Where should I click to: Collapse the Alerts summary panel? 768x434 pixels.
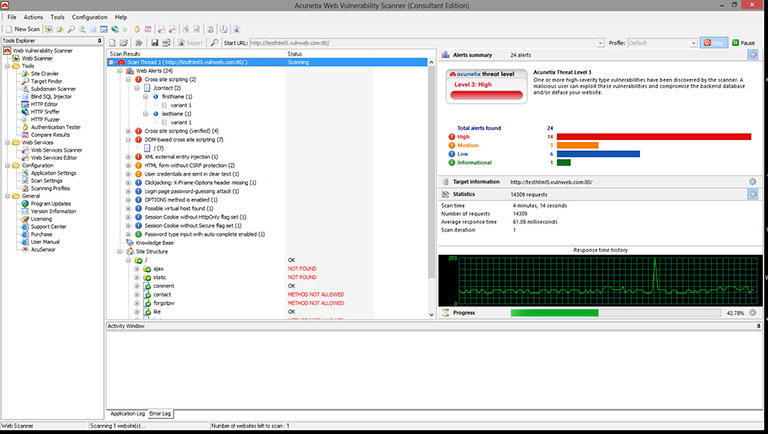(x=751, y=54)
